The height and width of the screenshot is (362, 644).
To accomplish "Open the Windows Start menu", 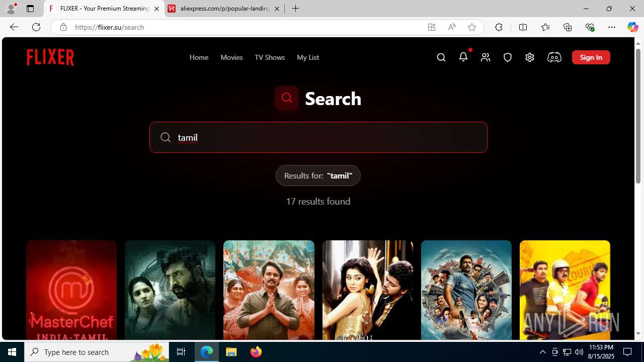I will [12, 352].
